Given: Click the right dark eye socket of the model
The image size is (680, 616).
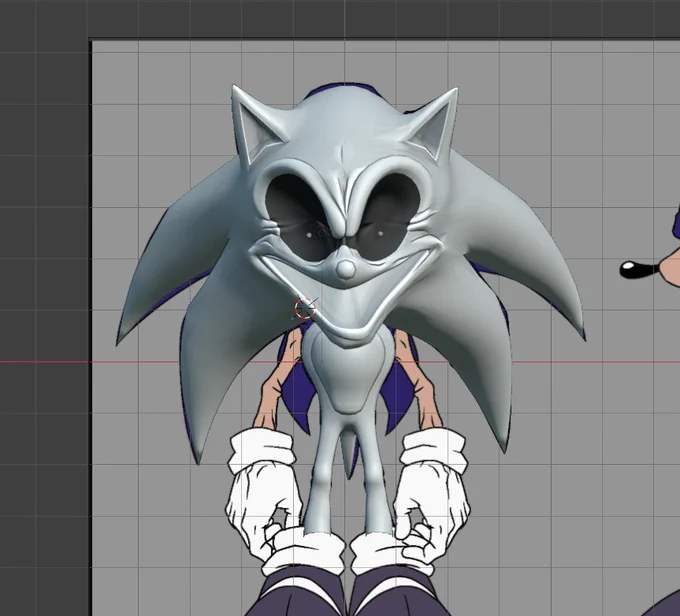Looking at the screenshot, I should [388, 217].
